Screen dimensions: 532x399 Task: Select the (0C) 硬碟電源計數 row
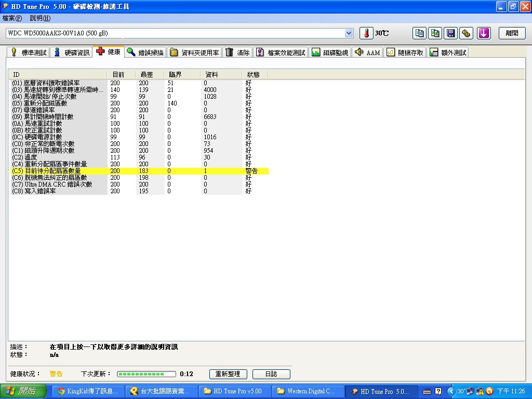pyautogui.click(x=139, y=137)
